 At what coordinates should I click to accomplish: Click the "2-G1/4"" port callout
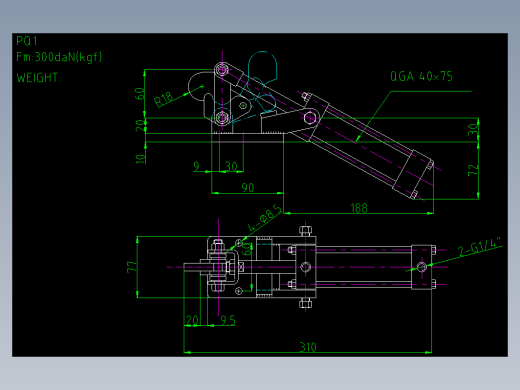[480, 247]
